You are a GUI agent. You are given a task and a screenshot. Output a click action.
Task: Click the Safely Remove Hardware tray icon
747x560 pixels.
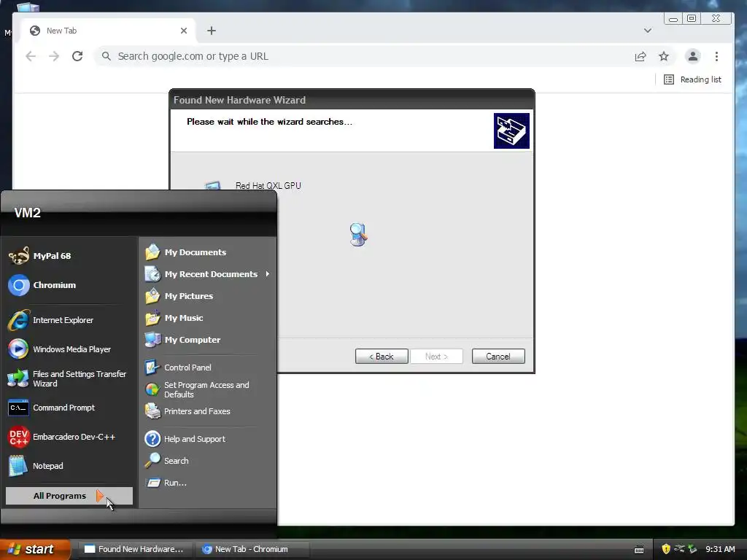coord(692,549)
